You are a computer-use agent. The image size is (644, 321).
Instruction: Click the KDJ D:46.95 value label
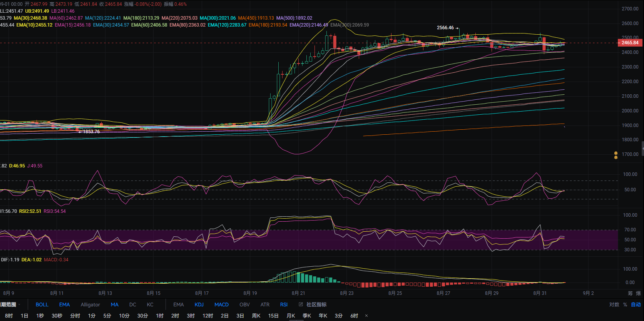coord(17,166)
